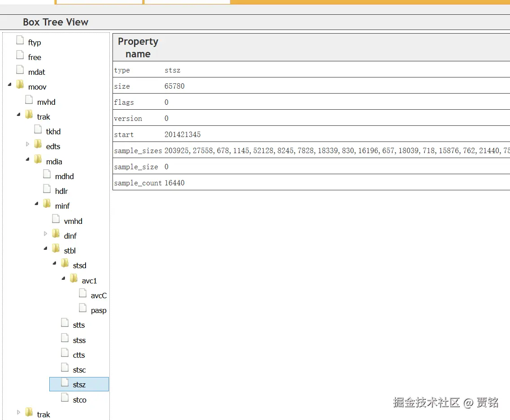
Task: Click the start value 201421345
Action: [x=182, y=135]
